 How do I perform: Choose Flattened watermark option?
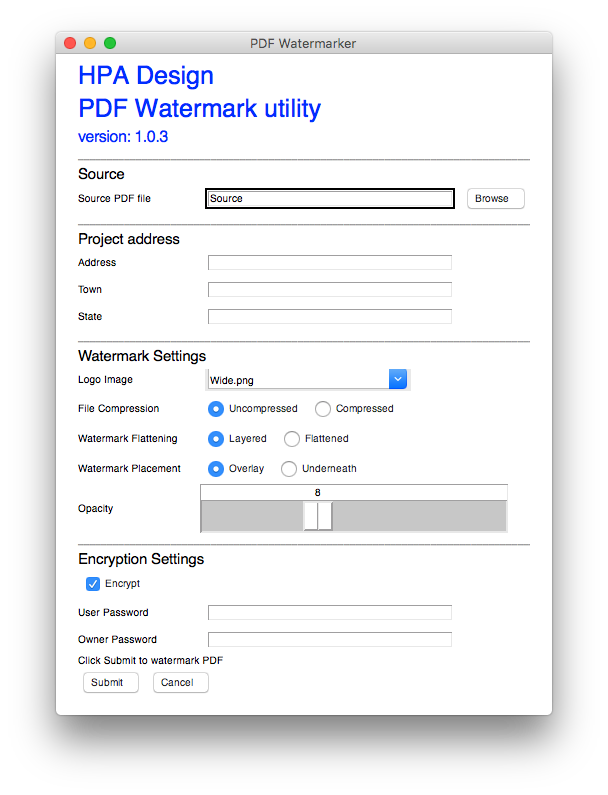pos(292,439)
